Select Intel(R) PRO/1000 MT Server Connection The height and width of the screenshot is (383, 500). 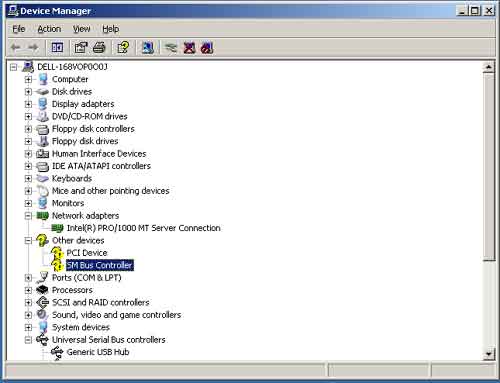pos(143,228)
